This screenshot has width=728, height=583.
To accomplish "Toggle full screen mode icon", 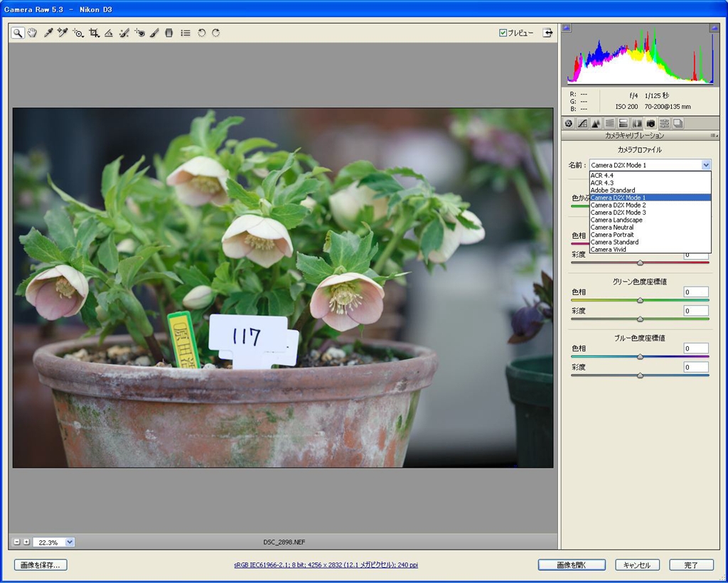I will [547, 33].
